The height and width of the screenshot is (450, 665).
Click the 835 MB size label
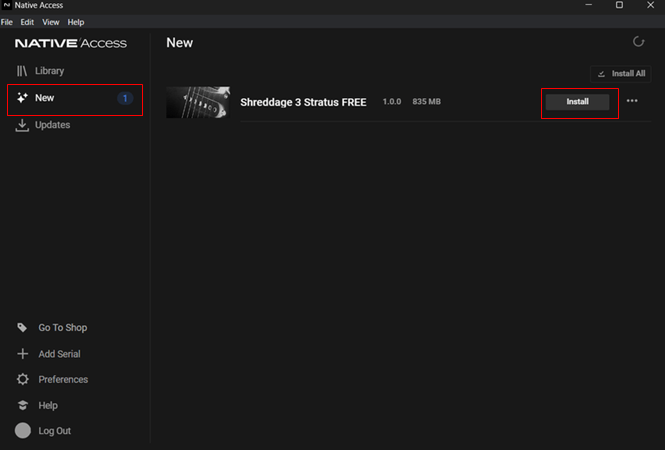coord(426,102)
